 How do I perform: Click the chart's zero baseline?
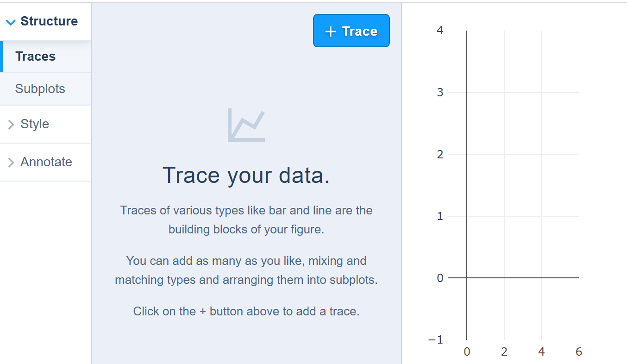pos(523,278)
